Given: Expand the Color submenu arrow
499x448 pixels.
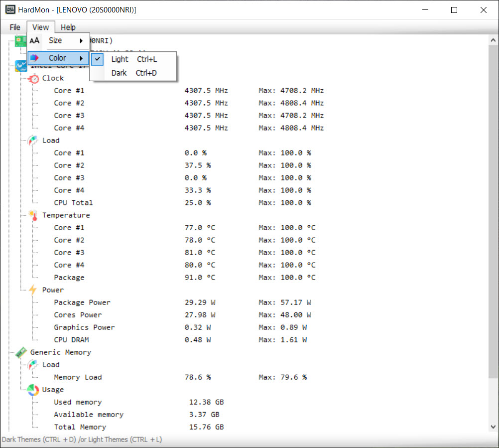Looking at the screenshot, I should pyautogui.click(x=82, y=58).
